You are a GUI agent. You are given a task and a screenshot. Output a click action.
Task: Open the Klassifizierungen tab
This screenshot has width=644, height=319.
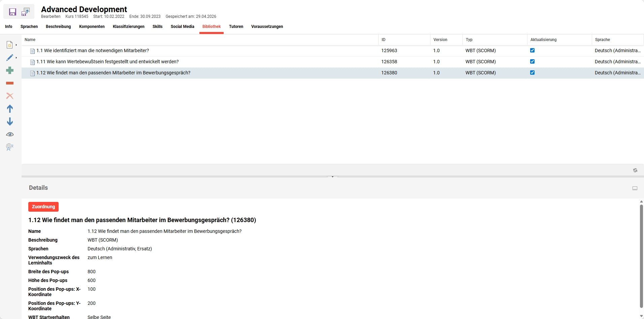129,27
